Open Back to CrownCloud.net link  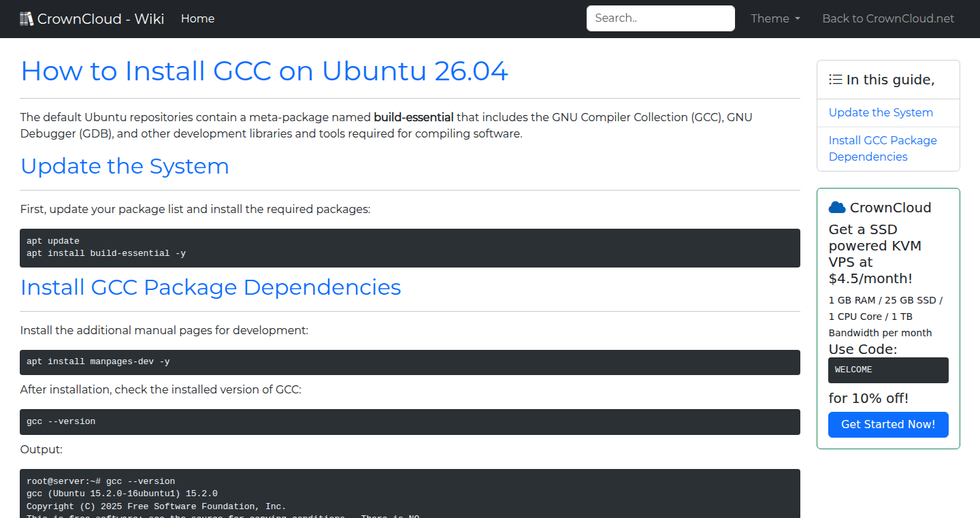pyautogui.click(x=888, y=18)
